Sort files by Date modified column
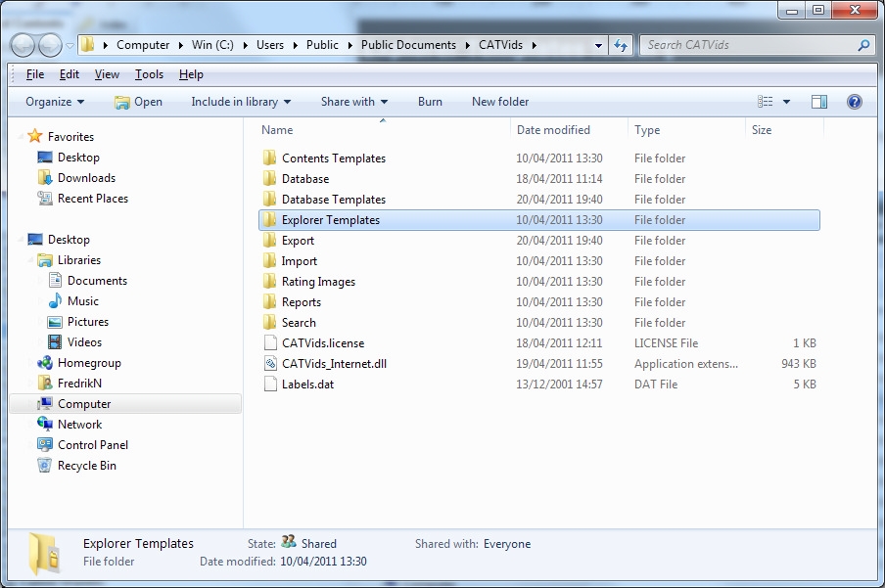Screen dimensions: 885x588 pyautogui.click(x=553, y=130)
